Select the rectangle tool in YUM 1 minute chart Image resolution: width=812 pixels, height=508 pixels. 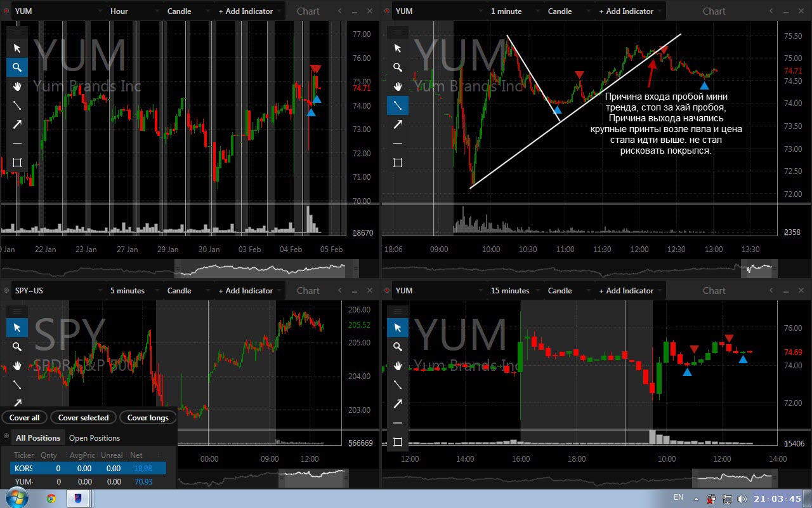pos(398,163)
